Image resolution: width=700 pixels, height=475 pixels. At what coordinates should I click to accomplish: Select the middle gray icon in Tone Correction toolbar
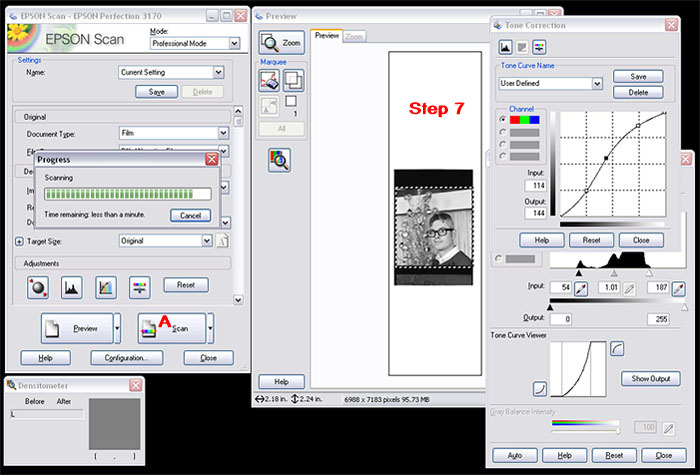tap(522, 47)
